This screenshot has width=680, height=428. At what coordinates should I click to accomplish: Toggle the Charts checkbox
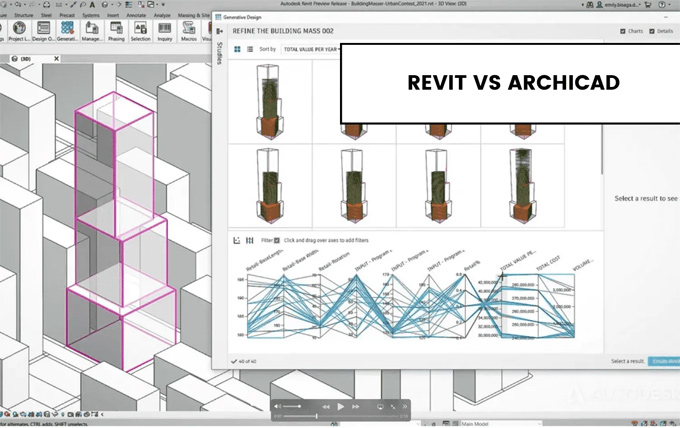623,31
